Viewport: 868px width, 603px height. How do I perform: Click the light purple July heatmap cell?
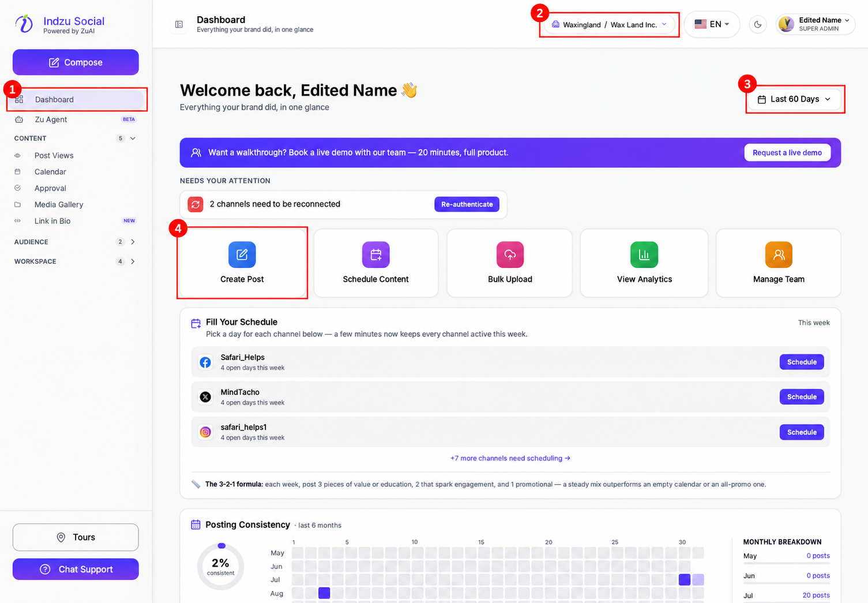pyautogui.click(x=698, y=579)
